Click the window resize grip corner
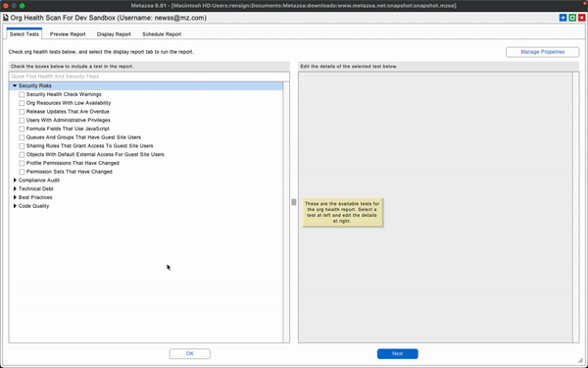The height and width of the screenshot is (368, 588). click(581, 360)
